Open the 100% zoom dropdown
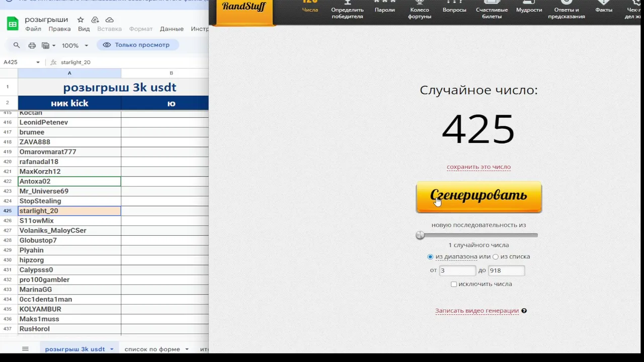The image size is (644, 362). tap(74, 45)
